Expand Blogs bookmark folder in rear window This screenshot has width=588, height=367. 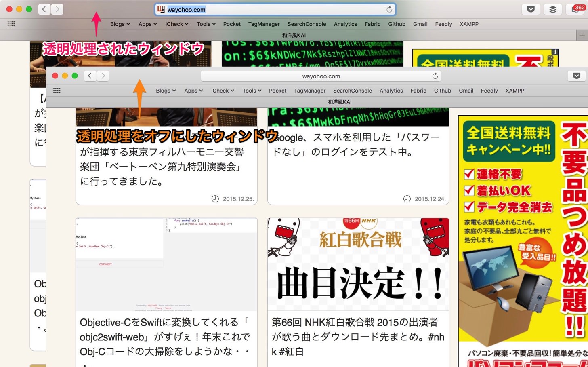click(x=120, y=24)
